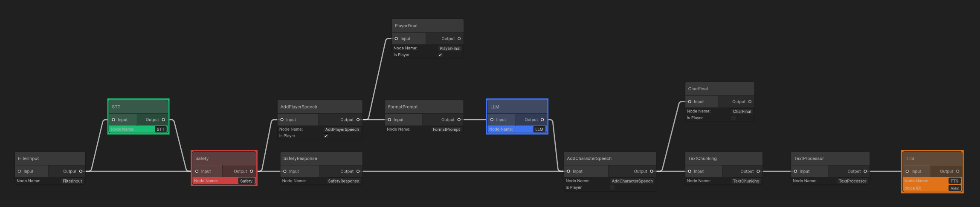This screenshot has height=207, width=980.
Task: Click the SafetyResponse node's Input port
Action: pyautogui.click(x=285, y=171)
